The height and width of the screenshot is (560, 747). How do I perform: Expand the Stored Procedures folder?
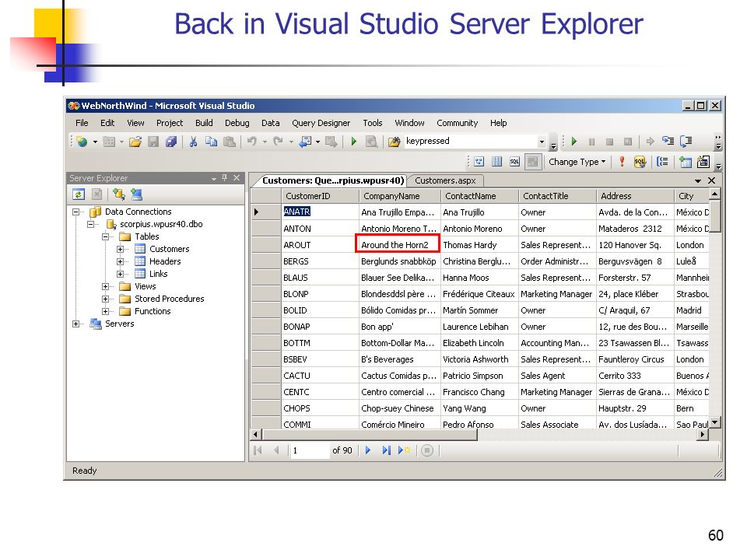click(105, 299)
